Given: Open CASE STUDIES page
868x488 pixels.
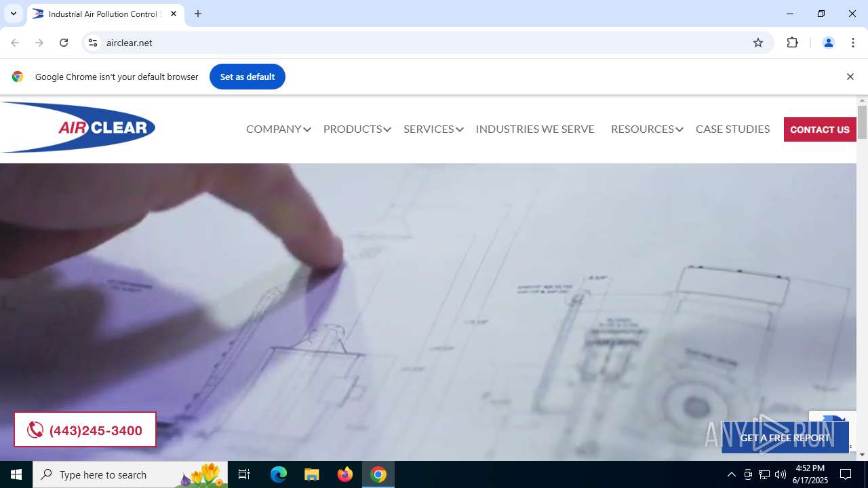Looking at the screenshot, I should (x=732, y=129).
